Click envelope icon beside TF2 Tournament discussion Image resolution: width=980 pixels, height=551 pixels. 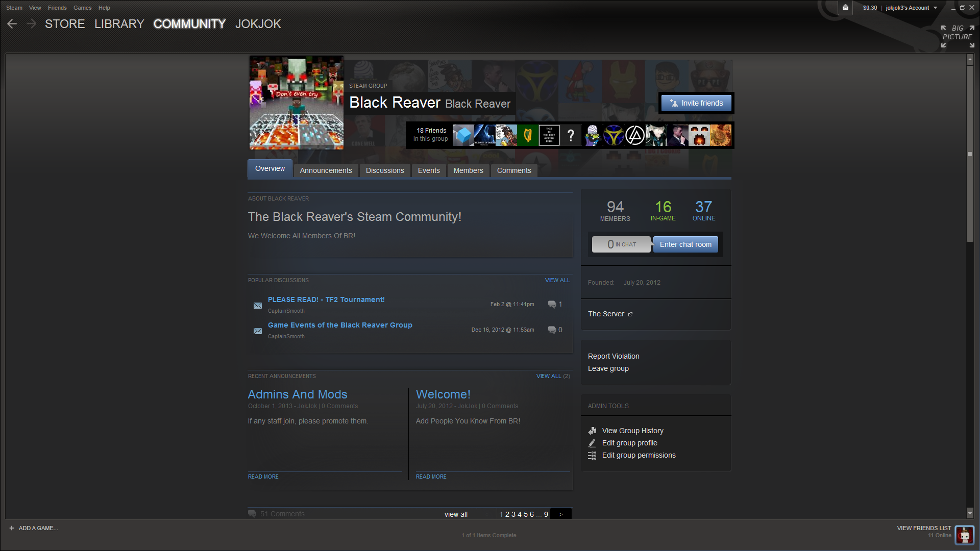click(258, 306)
